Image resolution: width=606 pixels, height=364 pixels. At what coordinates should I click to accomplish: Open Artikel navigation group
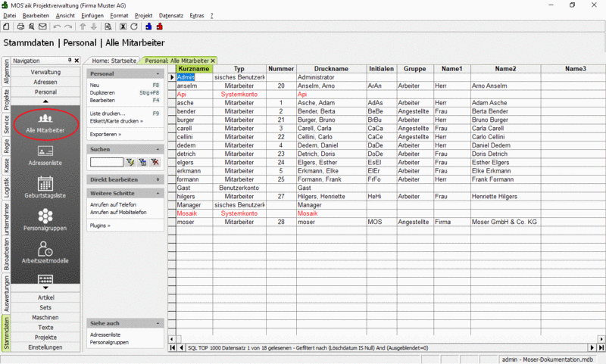click(x=45, y=297)
